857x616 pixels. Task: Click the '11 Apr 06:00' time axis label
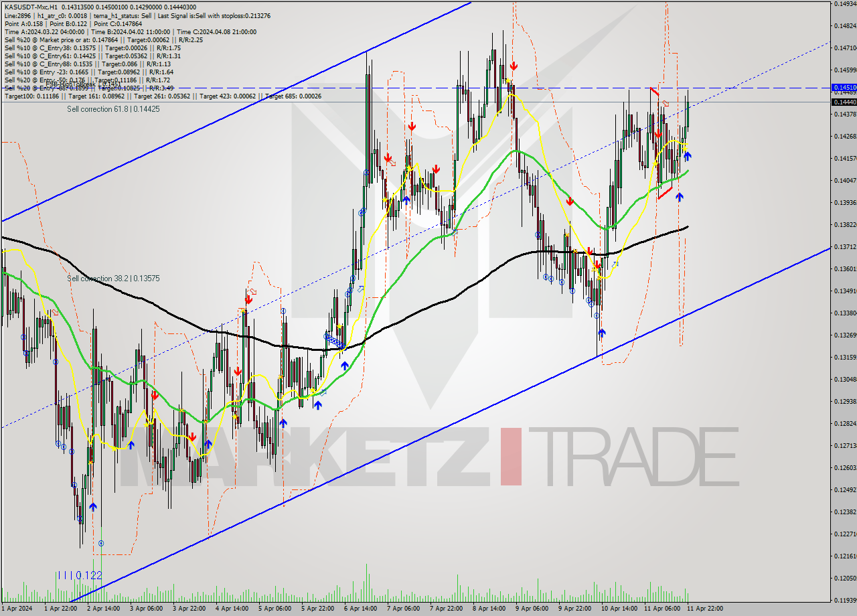(x=661, y=609)
